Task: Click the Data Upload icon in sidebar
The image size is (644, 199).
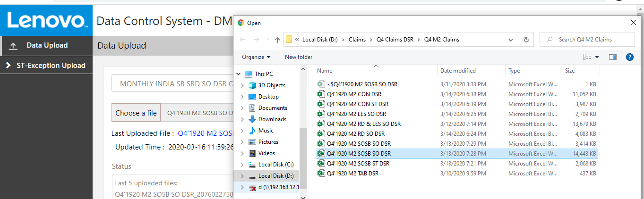Action: pyautogui.click(x=13, y=46)
